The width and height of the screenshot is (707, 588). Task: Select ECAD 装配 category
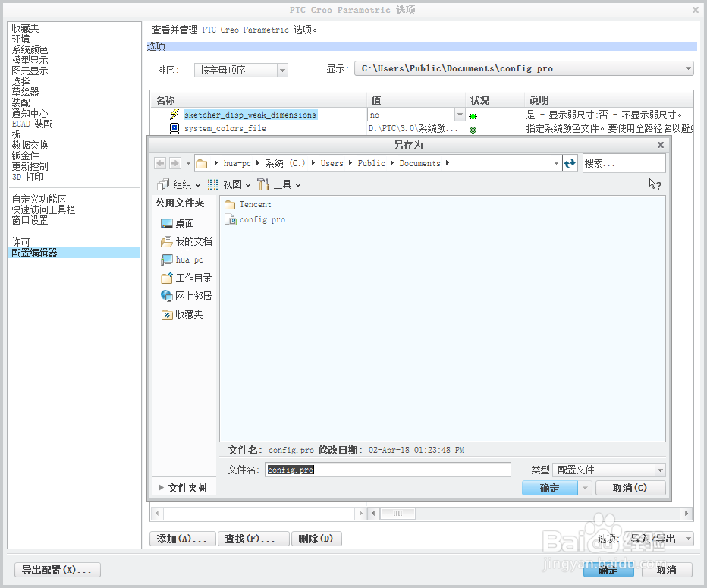tap(32, 124)
